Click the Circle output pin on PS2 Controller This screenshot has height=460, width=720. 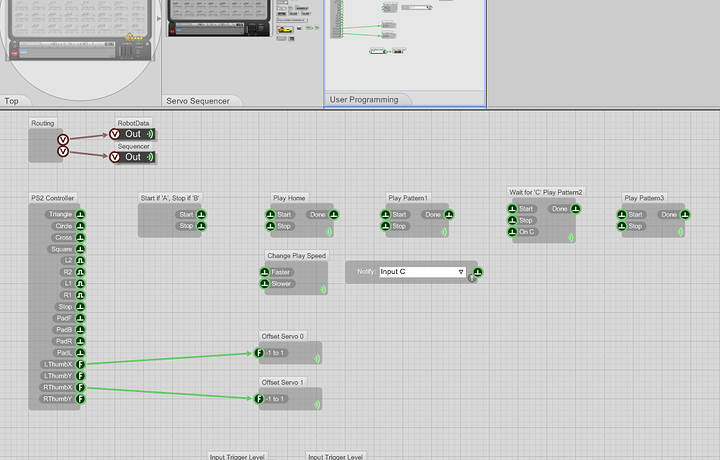coord(80,226)
